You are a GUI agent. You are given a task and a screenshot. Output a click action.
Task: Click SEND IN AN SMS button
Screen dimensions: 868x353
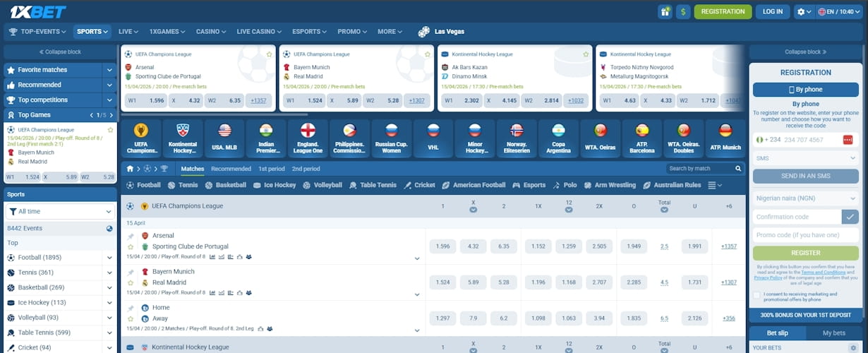click(x=806, y=176)
